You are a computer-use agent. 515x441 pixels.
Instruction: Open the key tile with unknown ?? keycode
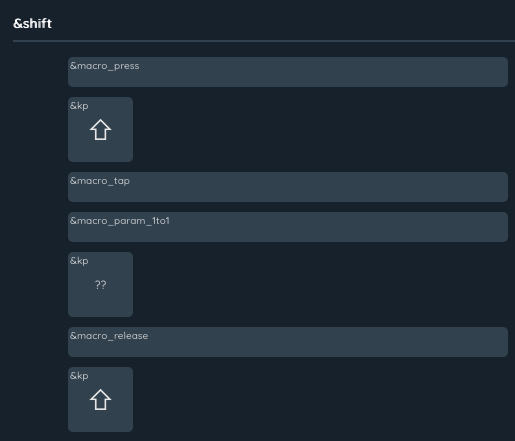100,285
